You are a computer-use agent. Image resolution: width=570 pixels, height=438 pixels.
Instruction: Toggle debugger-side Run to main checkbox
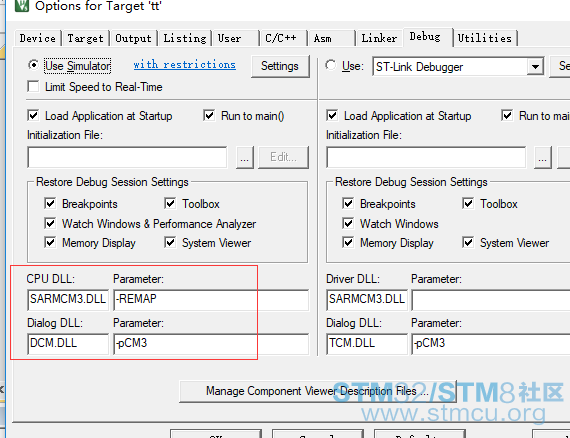[507, 116]
